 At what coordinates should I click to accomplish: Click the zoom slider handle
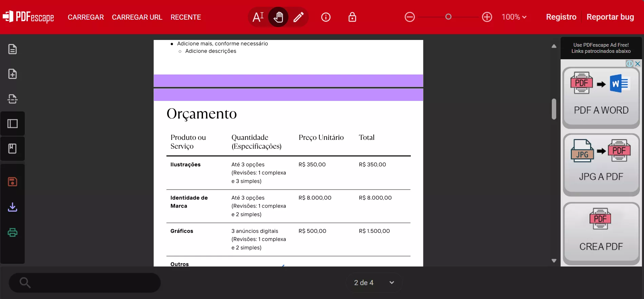[448, 17]
